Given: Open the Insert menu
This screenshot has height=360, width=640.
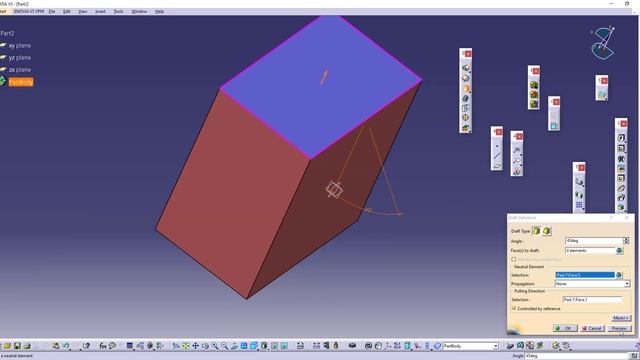Looking at the screenshot, I should [x=100, y=11].
